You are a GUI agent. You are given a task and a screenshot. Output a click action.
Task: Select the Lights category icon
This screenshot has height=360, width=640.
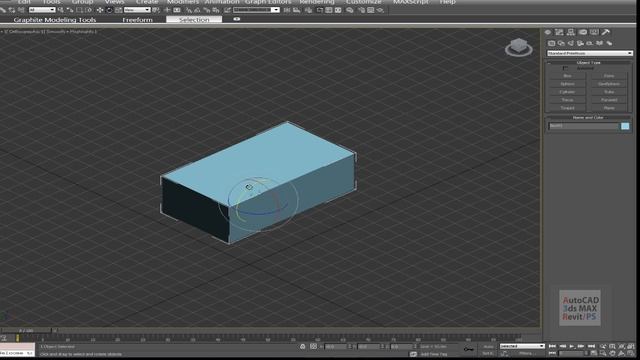click(571, 43)
